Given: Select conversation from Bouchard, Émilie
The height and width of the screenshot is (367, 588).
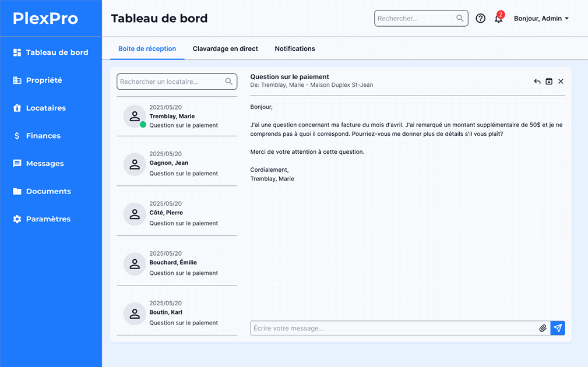Looking at the screenshot, I should 177,264.
